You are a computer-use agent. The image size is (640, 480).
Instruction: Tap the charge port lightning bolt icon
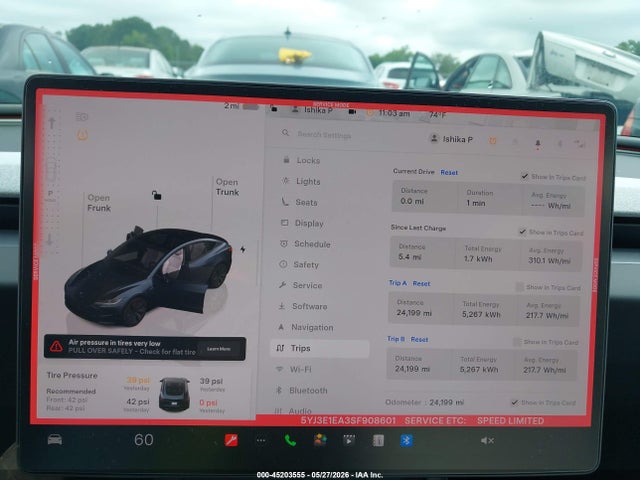(x=243, y=249)
